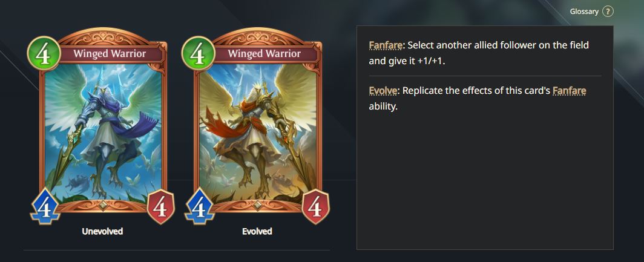
Task: Click the red defense shield on the evolved card
Action: pos(315,206)
